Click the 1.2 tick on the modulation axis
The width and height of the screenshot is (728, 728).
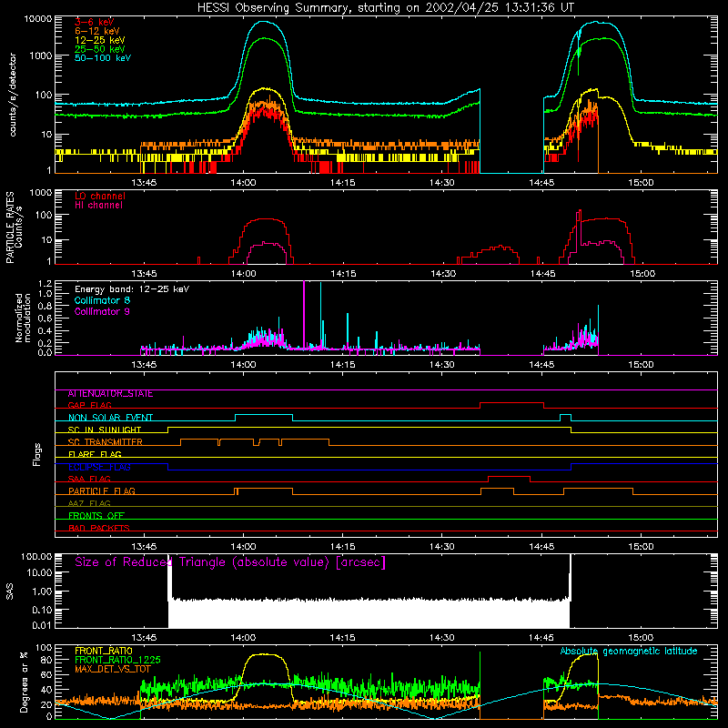click(45, 284)
